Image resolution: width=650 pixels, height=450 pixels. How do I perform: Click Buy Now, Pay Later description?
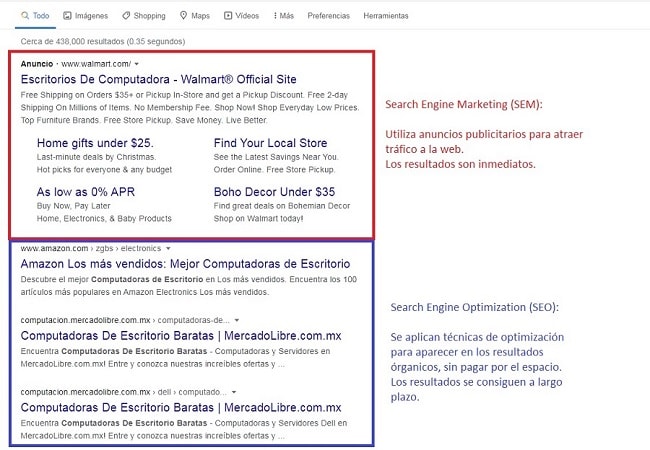73,206
